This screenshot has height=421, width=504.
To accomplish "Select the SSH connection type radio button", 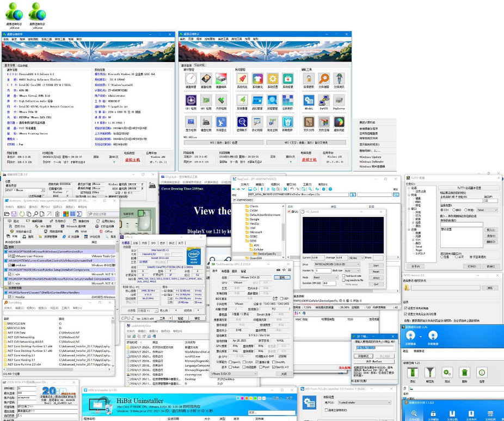I will point(441,209).
